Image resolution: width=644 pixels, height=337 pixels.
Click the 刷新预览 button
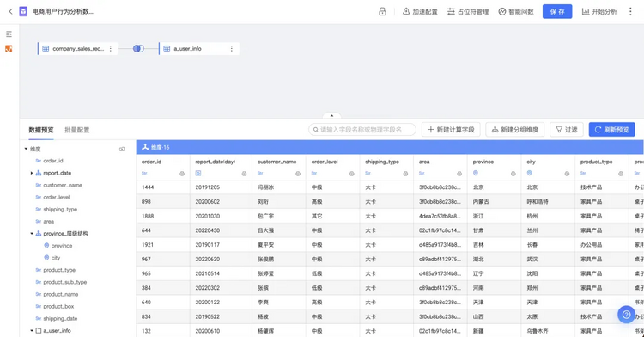(x=612, y=130)
